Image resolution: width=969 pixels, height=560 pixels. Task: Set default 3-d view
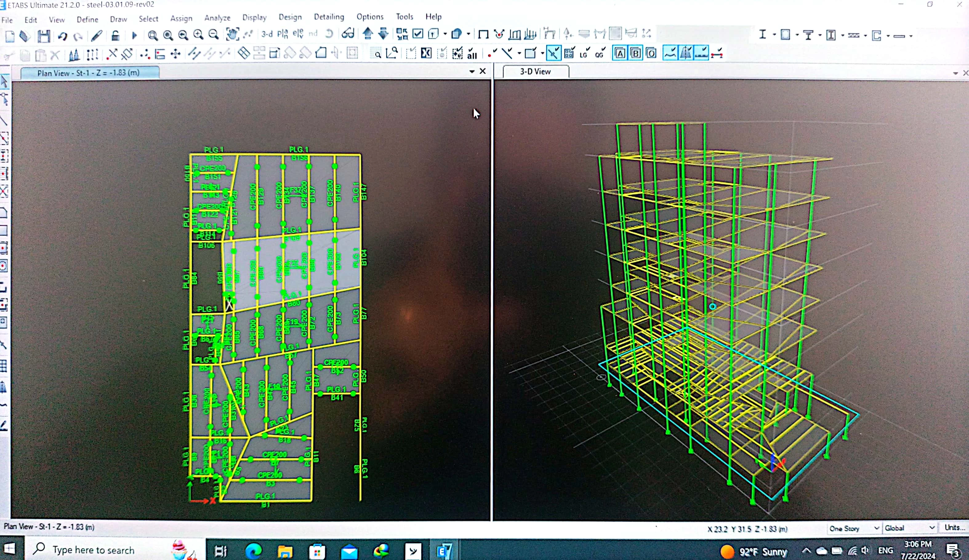coord(267,34)
